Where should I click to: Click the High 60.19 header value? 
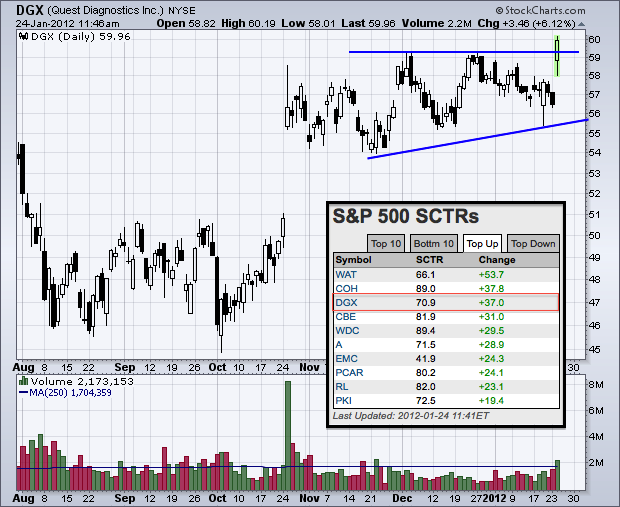(248, 24)
